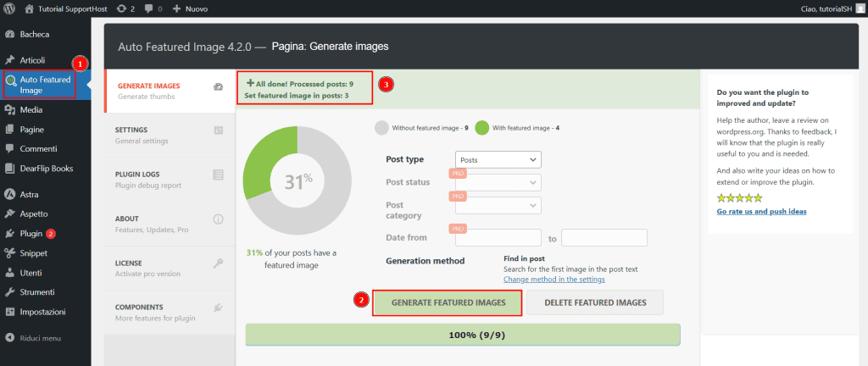Click the Utenti user icon
The image size is (868, 366).
(9, 273)
